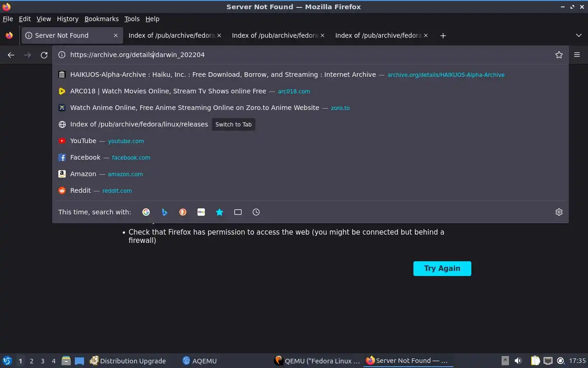Click the removable media eject tray icon

click(505, 361)
